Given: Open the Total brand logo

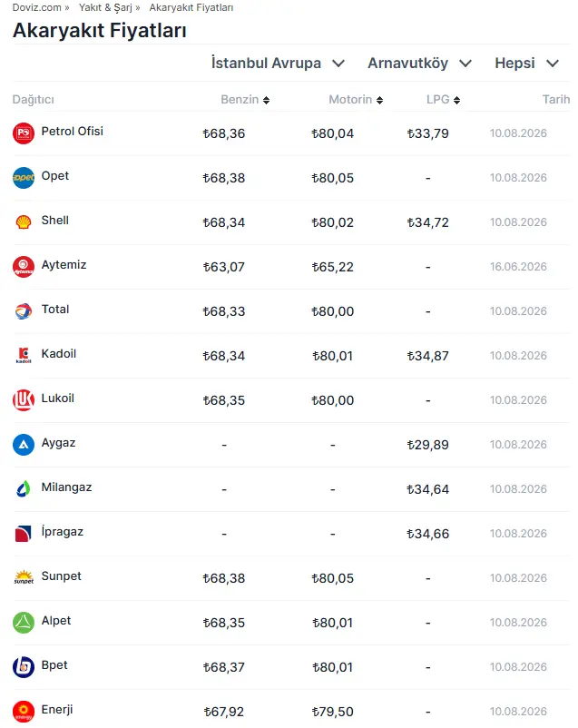Looking at the screenshot, I should [24, 311].
